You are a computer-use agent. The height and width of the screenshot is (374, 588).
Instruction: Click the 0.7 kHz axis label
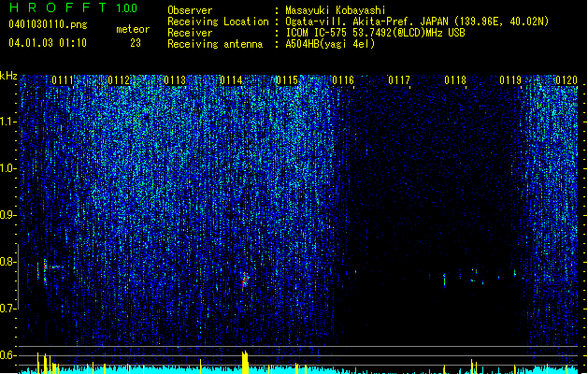pos(7,309)
